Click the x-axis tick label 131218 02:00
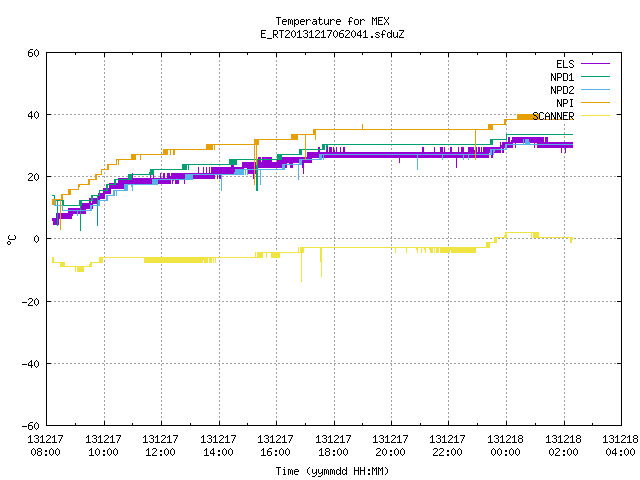 coord(564,446)
